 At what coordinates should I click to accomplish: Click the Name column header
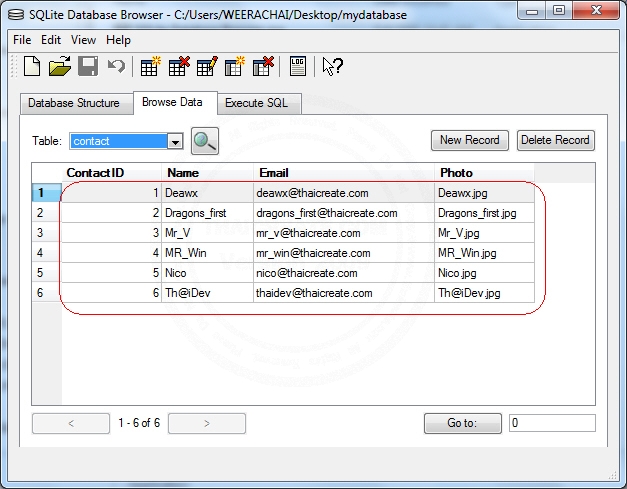(207, 173)
